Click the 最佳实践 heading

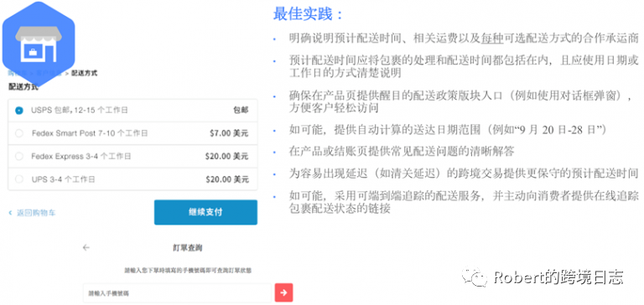coord(308,14)
